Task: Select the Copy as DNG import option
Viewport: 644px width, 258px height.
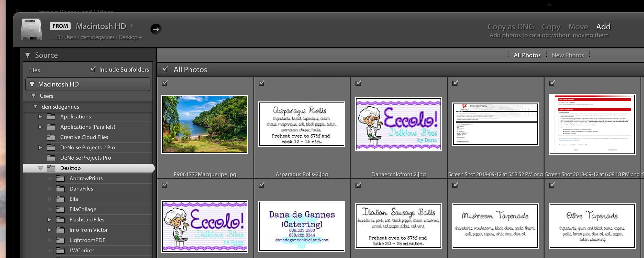Action: [x=511, y=27]
